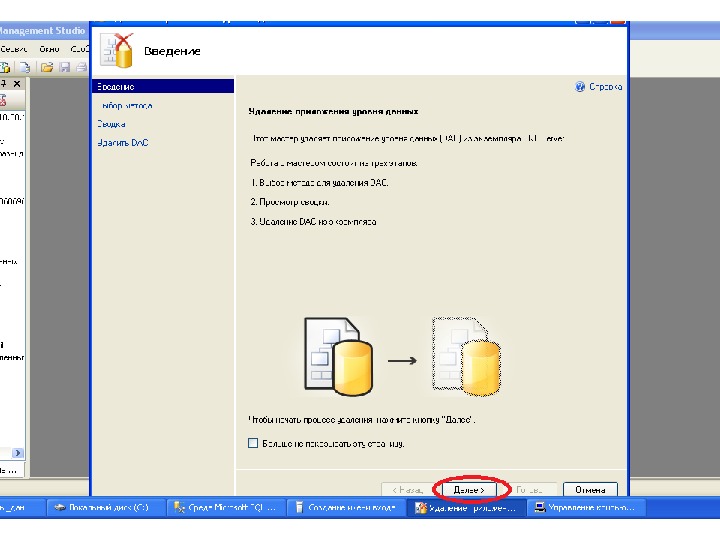Click the new file document toolbar icon
This screenshot has height=540, width=720.
tap(25, 68)
